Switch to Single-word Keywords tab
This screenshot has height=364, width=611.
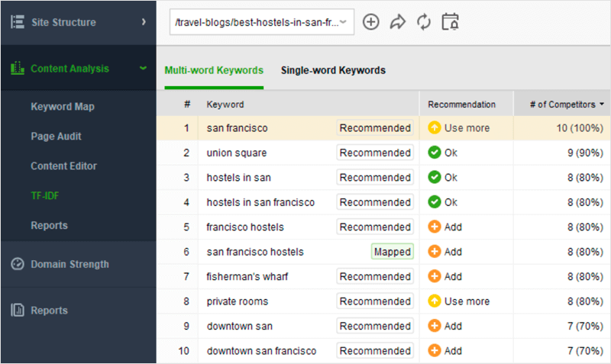pyautogui.click(x=333, y=70)
